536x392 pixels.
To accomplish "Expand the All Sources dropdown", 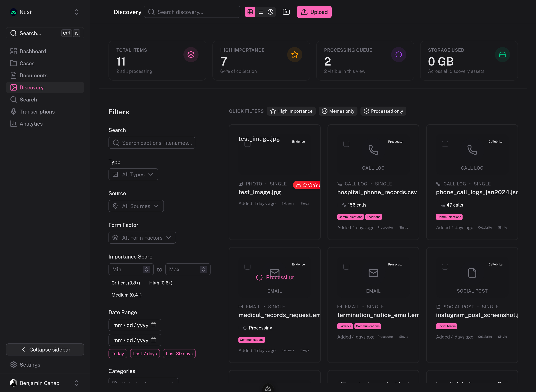I will coord(136,206).
